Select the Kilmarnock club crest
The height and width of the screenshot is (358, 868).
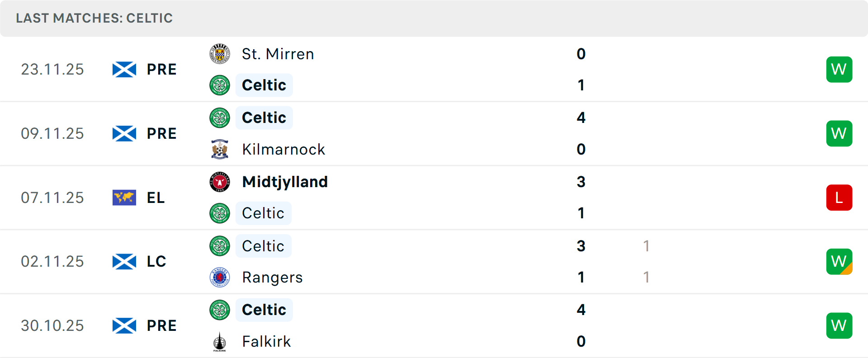point(220,149)
